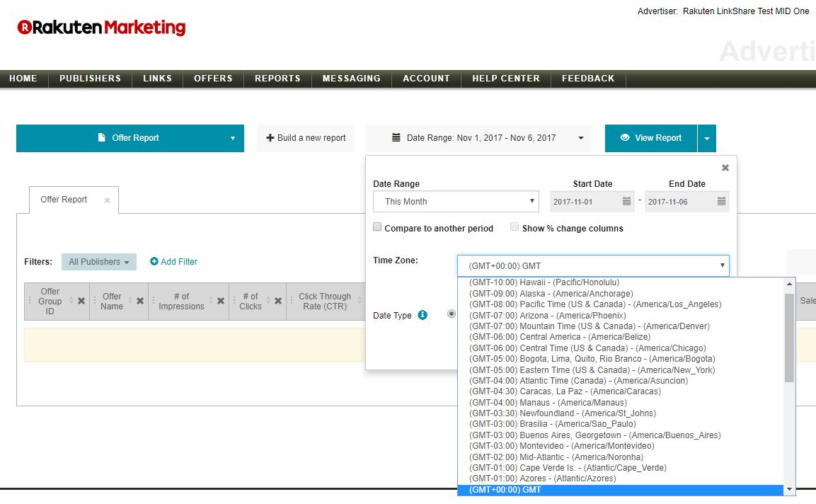Click the Add Filter link

pos(173,262)
